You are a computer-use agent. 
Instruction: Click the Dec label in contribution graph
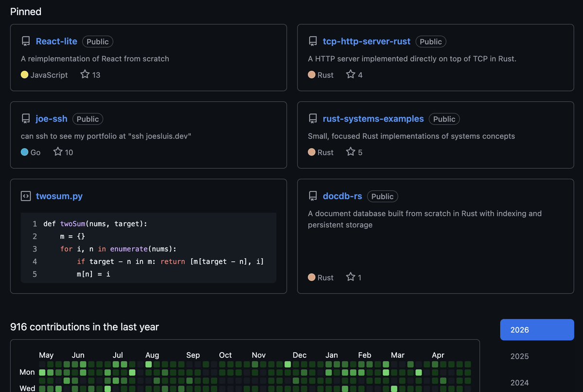[300, 355]
